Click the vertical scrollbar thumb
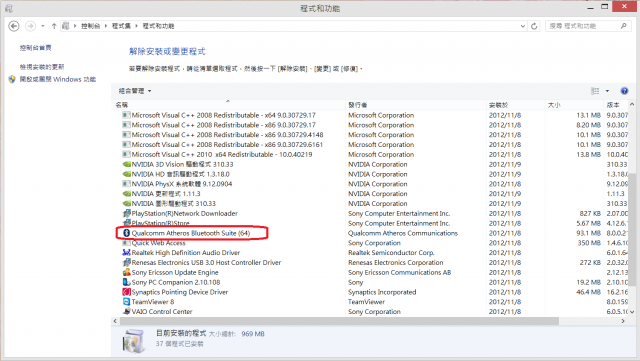Viewport: 640px width, 361px height. (632, 229)
